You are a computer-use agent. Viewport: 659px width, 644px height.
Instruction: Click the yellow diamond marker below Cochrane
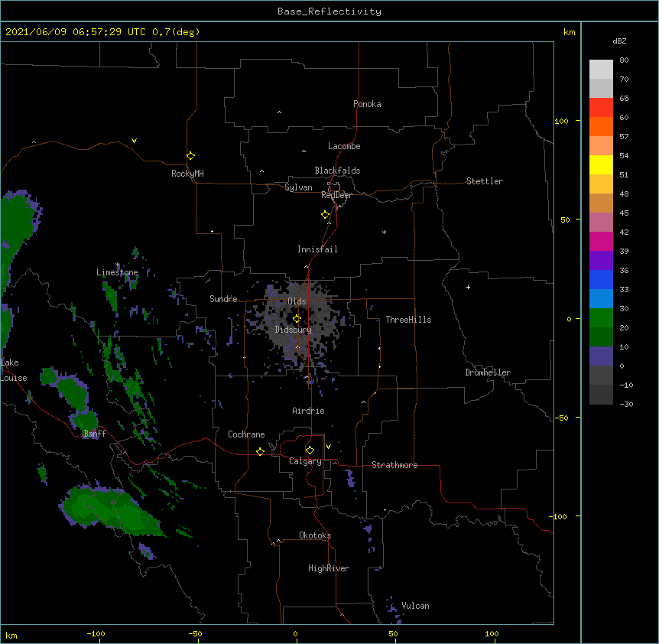pos(260,451)
